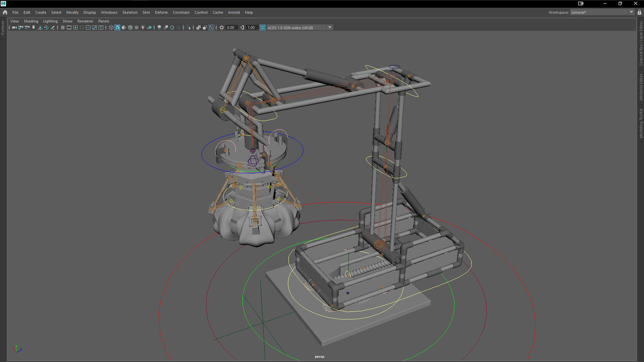Image resolution: width=644 pixels, height=362 pixels.
Task: Toggle the View Transform color management icon
Action: (262, 27)
